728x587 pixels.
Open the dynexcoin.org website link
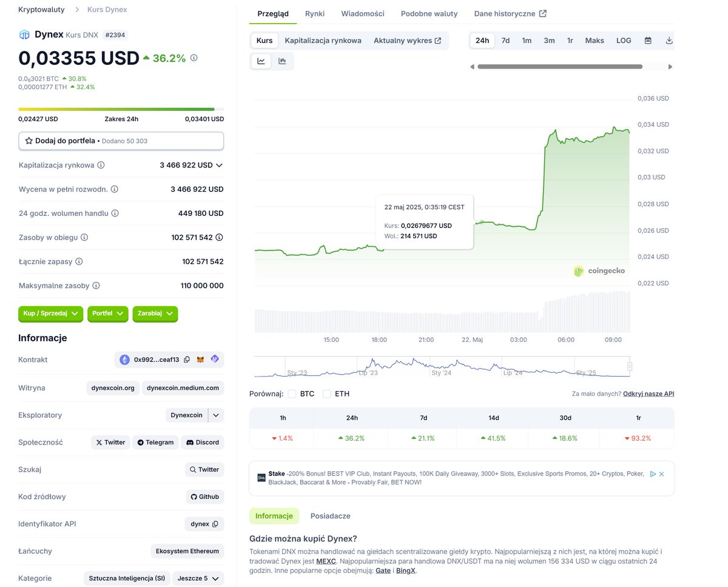coord(113,388)
